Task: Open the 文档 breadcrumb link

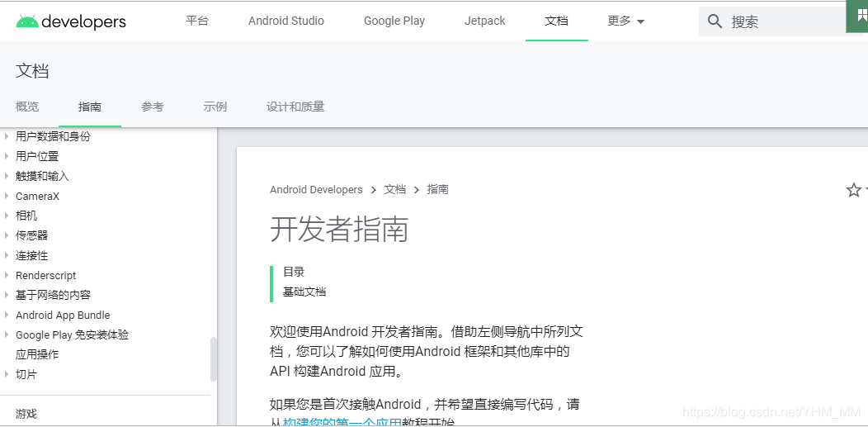Action: coord(394,189)
